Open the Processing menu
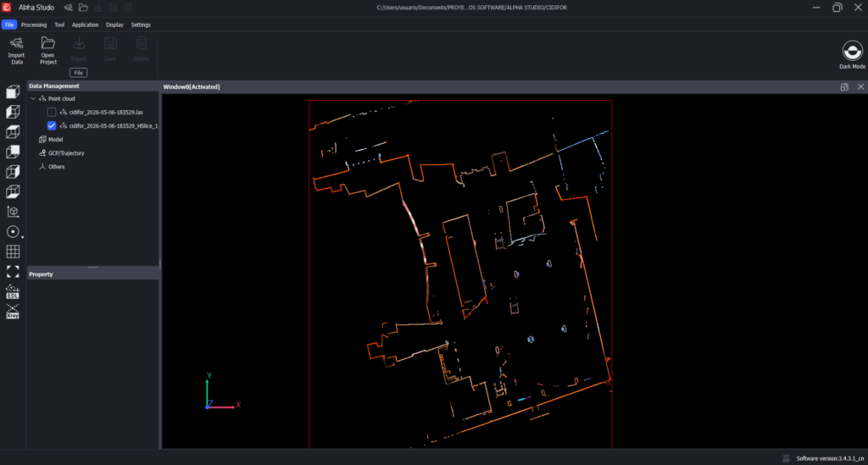This screenshot has width=868, height=465. 34,25
